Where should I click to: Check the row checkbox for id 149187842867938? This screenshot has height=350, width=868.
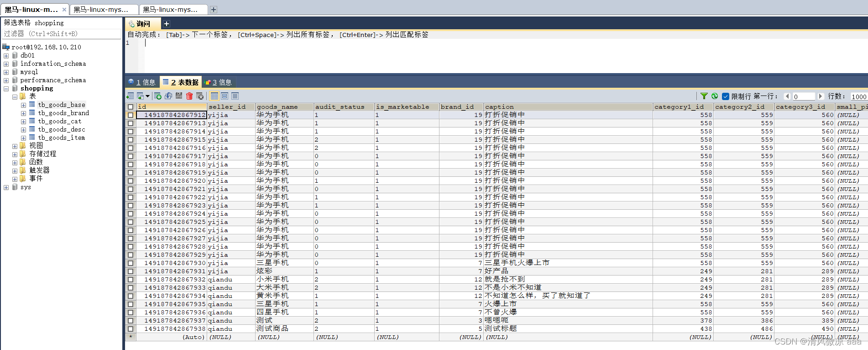(131, 329)
